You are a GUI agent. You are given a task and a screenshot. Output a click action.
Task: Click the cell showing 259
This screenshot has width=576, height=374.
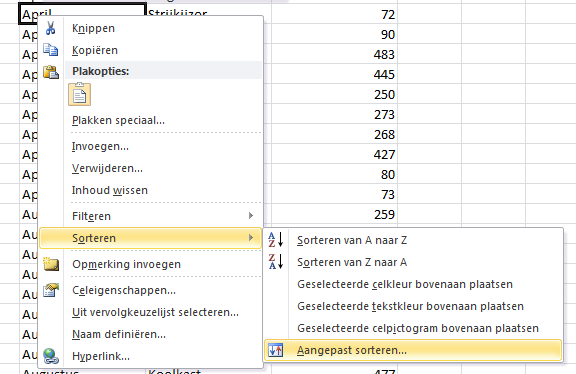pos(334,214)
